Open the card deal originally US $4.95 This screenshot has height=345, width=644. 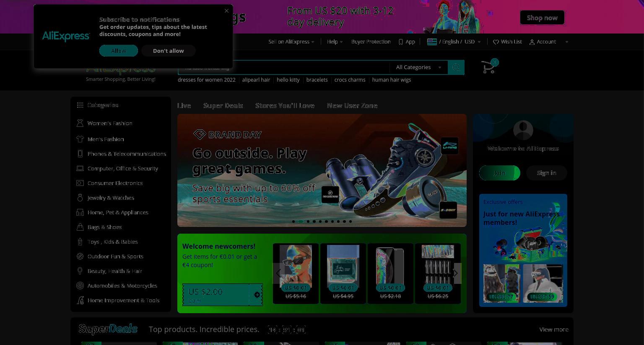(343, 273)
